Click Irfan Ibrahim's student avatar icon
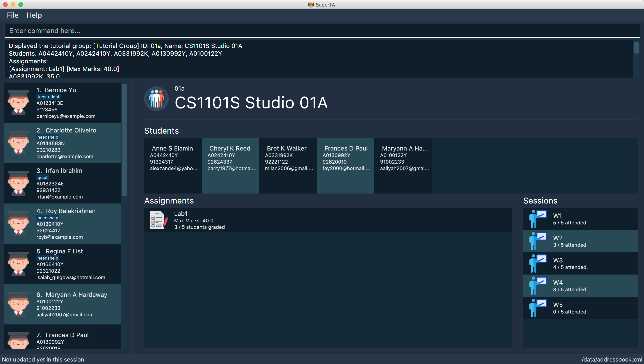This screenshot has height=364, width=644. pos(18,184)
